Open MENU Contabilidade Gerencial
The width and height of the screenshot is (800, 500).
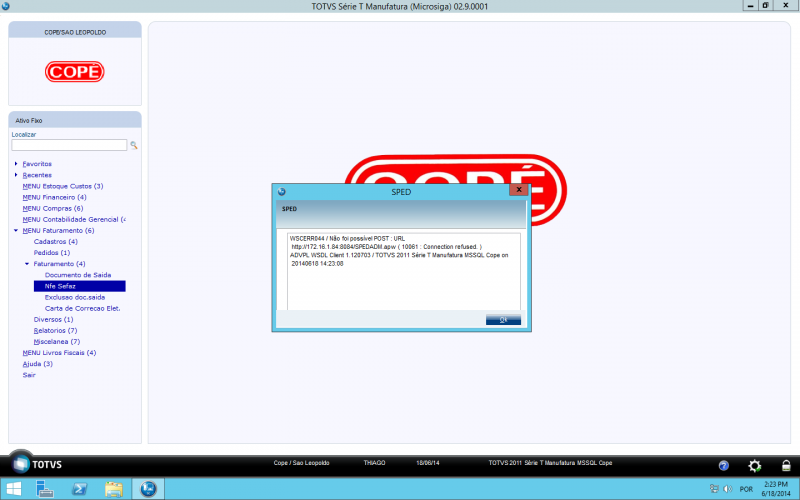click(74, 219)
